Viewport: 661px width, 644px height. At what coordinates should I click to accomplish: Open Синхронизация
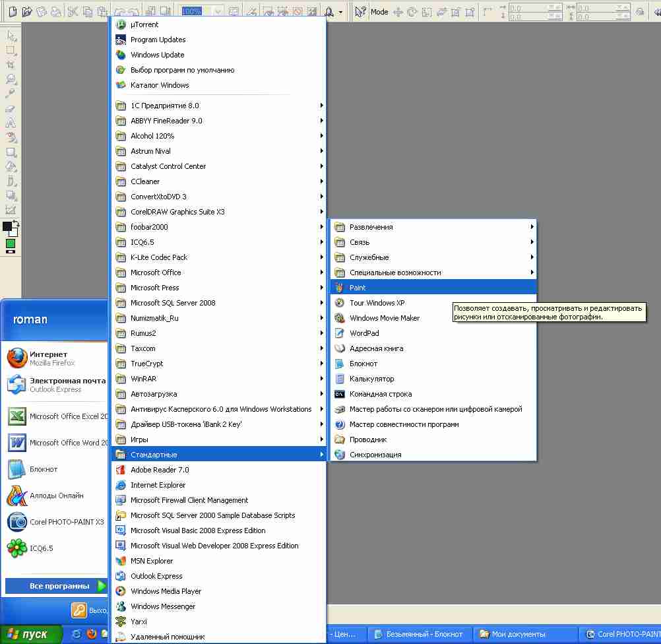click(433, 455)
